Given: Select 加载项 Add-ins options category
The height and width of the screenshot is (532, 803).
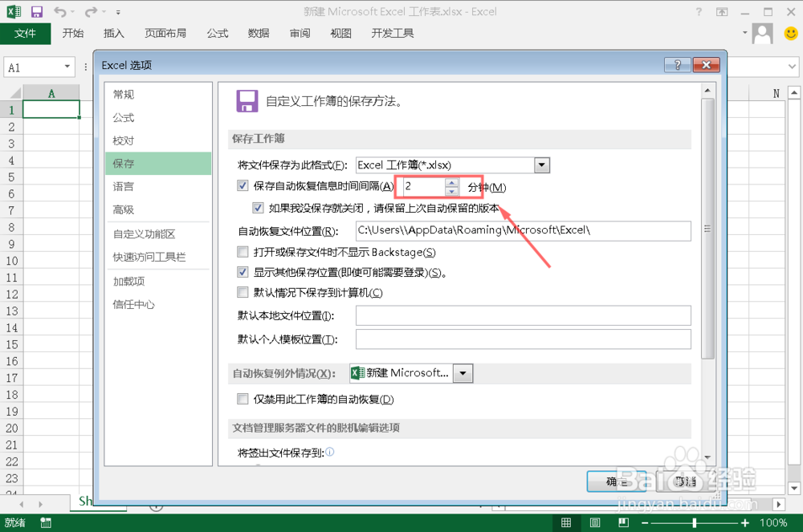Looking at the screenshot, I should click(158, 282).
